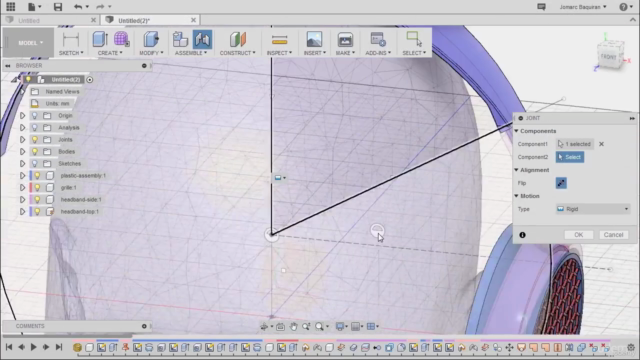This screenshot has height=360, width=640.
Task: Activate the Untitled(2) root component radio
Action: (90, 80)
